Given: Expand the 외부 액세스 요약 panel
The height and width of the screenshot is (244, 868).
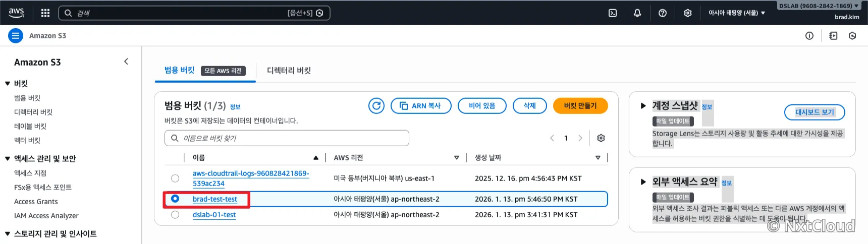Looking at the screenshot, I should point(643,182).
